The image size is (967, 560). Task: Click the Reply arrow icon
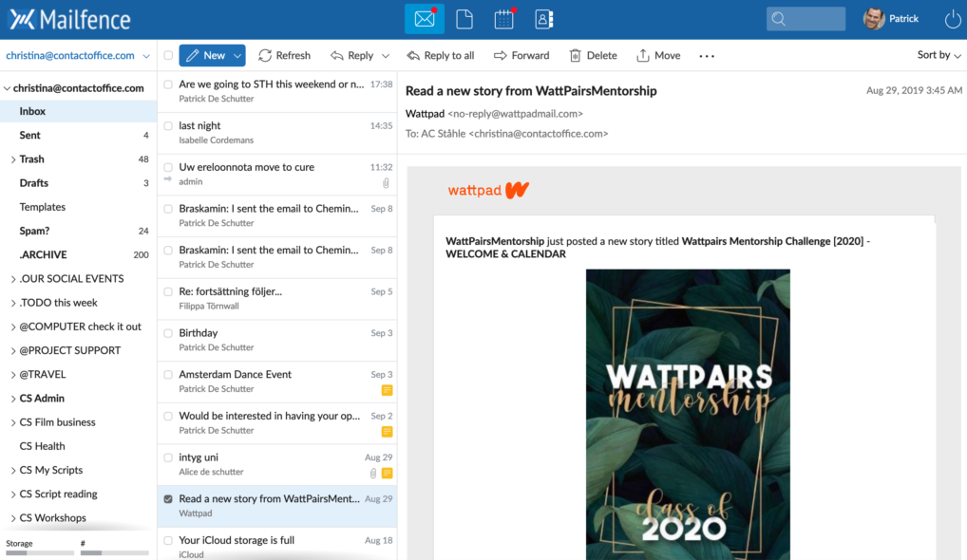pos(336,55)
